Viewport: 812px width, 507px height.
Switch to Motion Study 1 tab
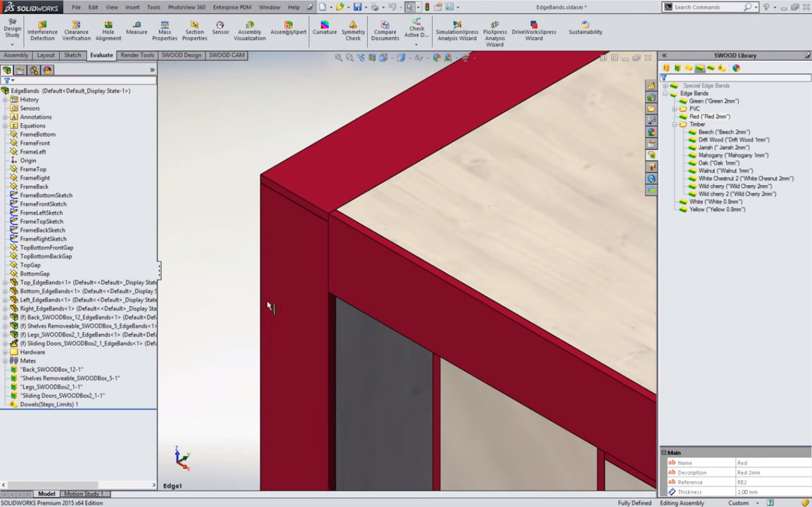[83, 494]
